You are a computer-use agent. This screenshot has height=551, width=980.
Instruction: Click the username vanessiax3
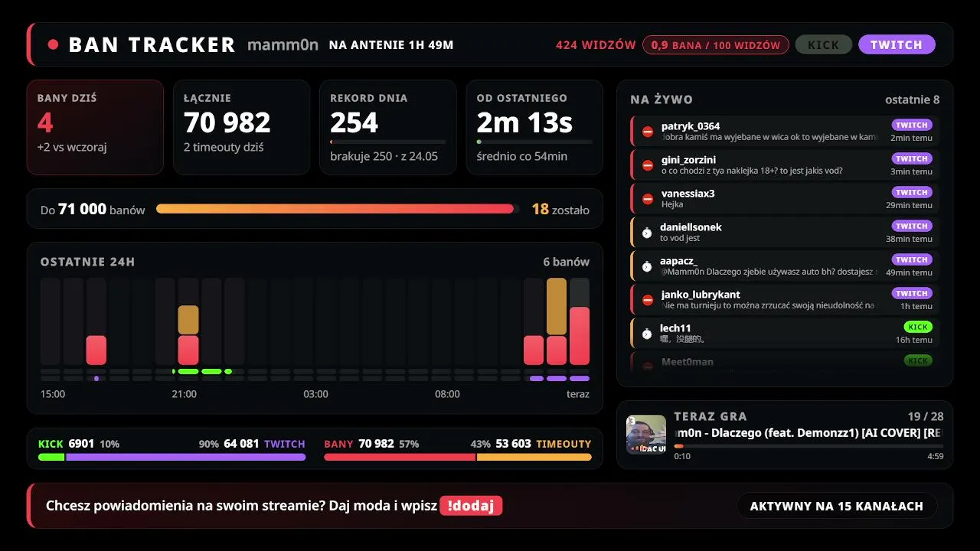688,193
